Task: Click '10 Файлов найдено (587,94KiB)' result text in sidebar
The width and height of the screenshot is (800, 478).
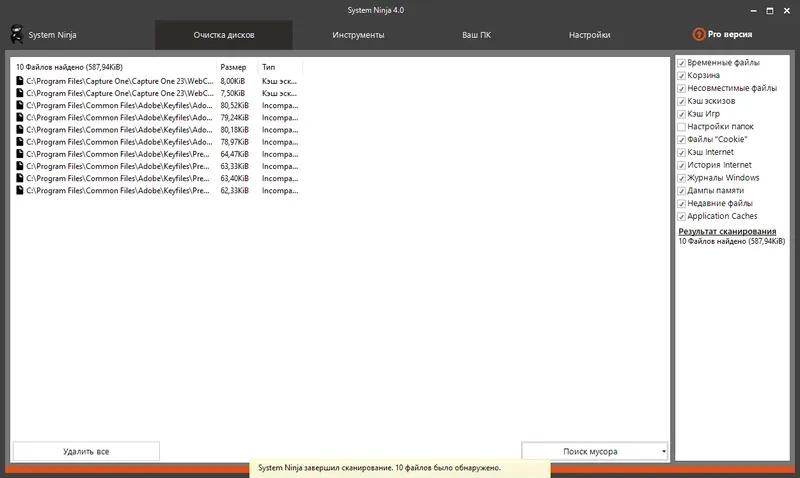Action: click(732, 241)
